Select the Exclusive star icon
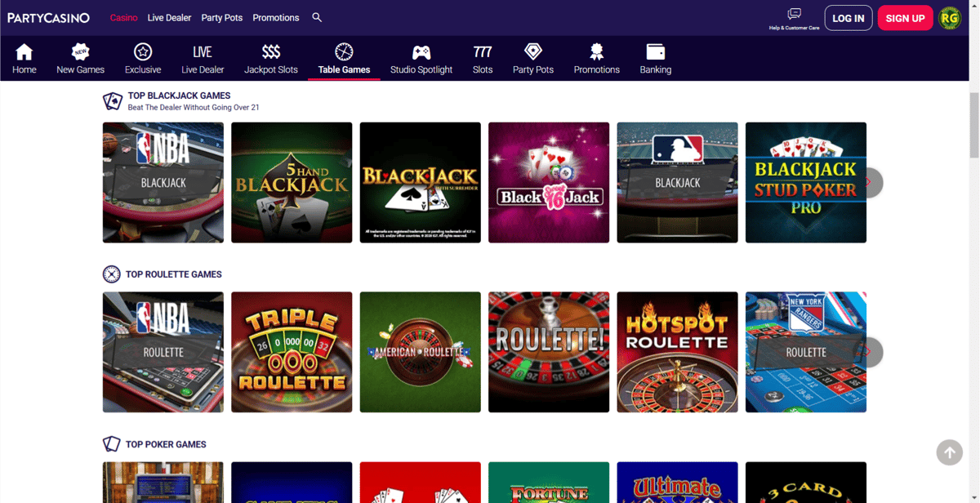The height and width of the screenshot is (503, 980). (x=143, y=52)
